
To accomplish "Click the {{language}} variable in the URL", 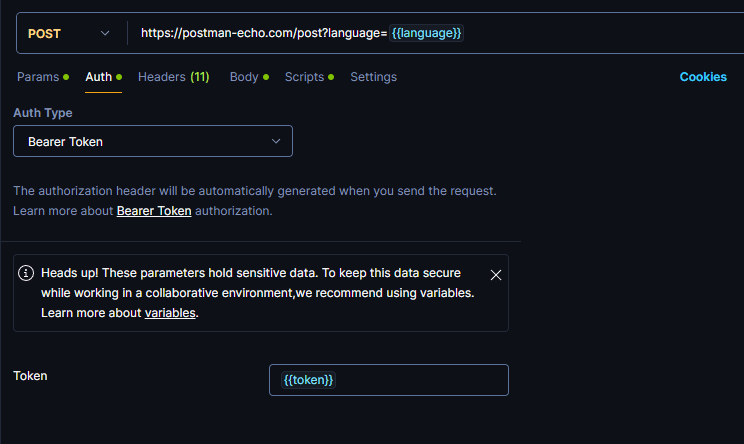I will coord(426,33).
